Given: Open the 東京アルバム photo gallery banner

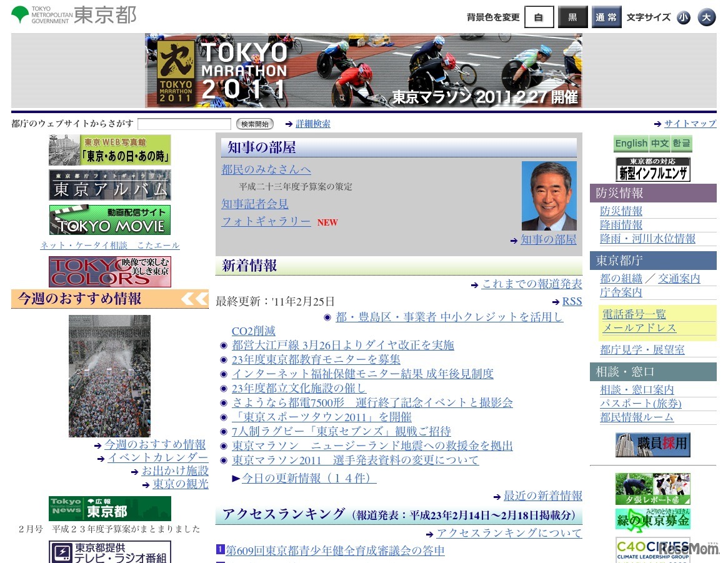Looking at the screenshot, I should pyautogui.click(x=110, y=185).
